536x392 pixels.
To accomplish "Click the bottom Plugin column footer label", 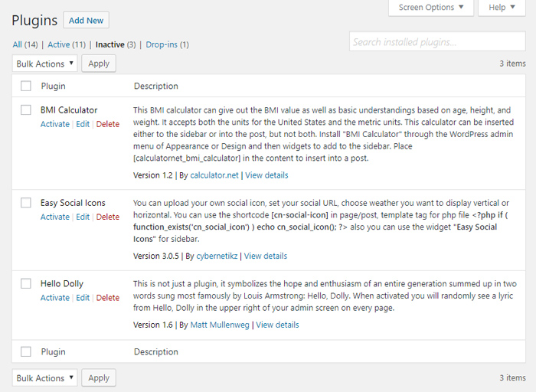I will pos(53,351).
